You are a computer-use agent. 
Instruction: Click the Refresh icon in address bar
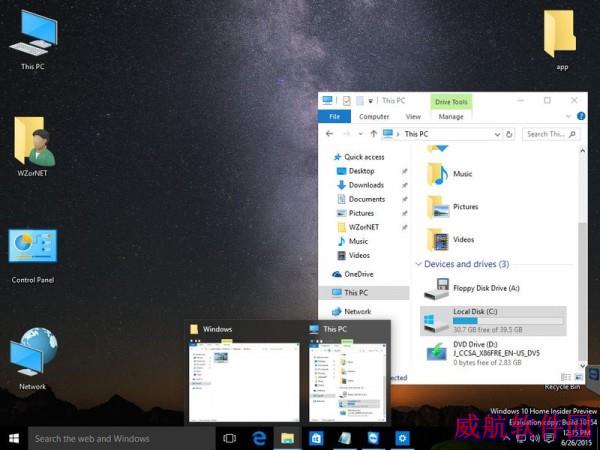pyautogui.click(x=509, y=134)
